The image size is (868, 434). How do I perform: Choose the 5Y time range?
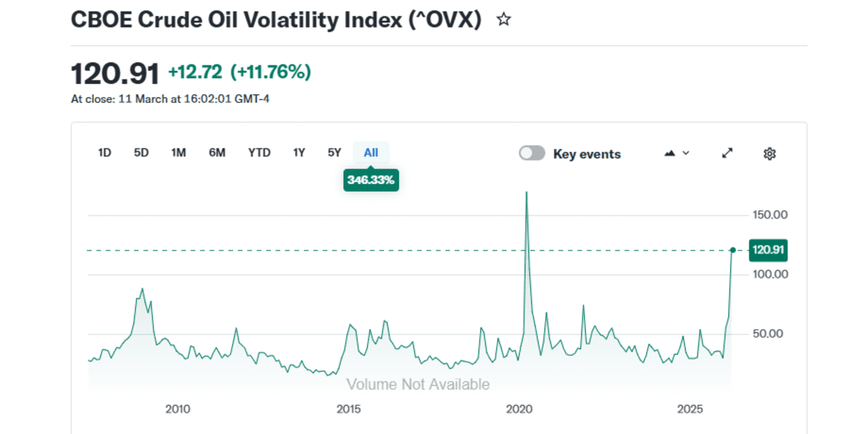click(334, 153)
